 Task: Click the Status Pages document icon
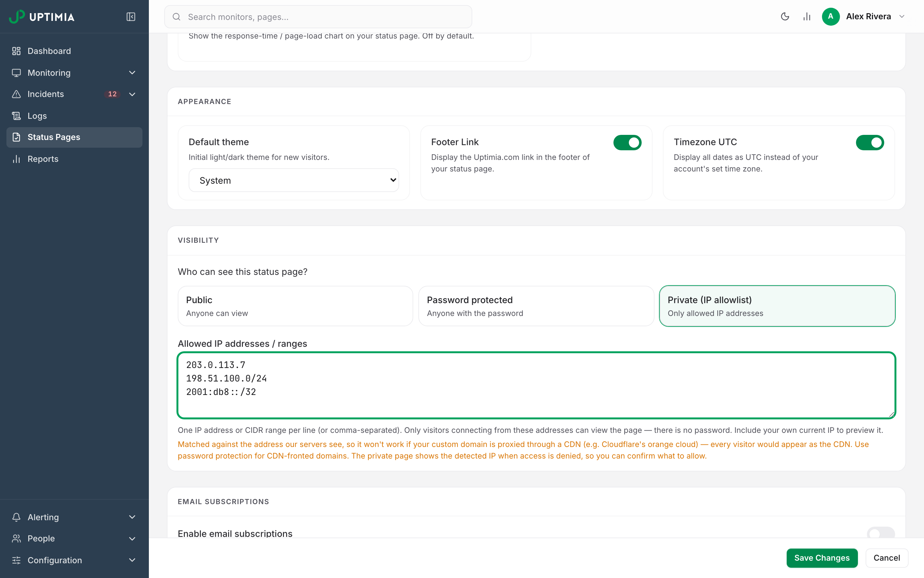(x=16, y=137)
